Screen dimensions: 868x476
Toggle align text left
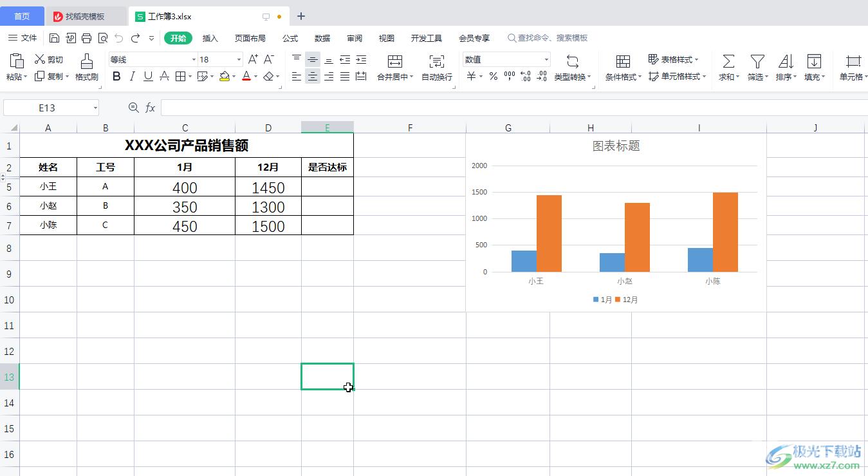[x=296, y=77]
